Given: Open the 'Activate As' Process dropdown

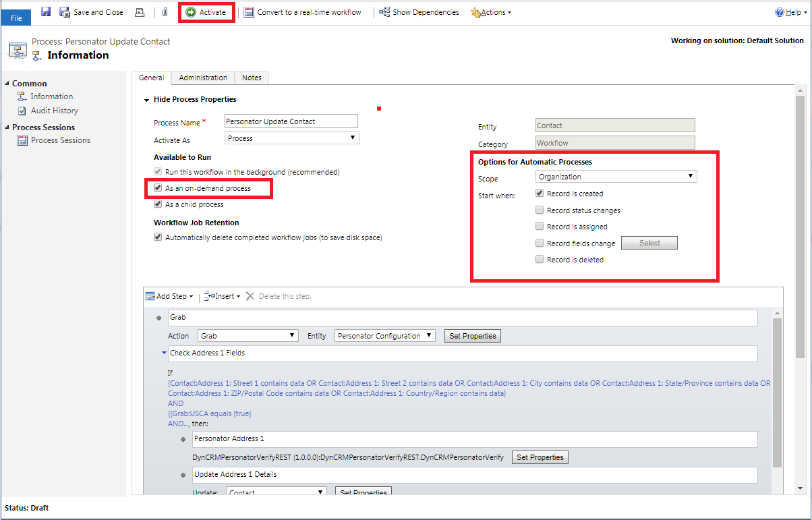Looking at the screenshot, I should pos(291,138).
